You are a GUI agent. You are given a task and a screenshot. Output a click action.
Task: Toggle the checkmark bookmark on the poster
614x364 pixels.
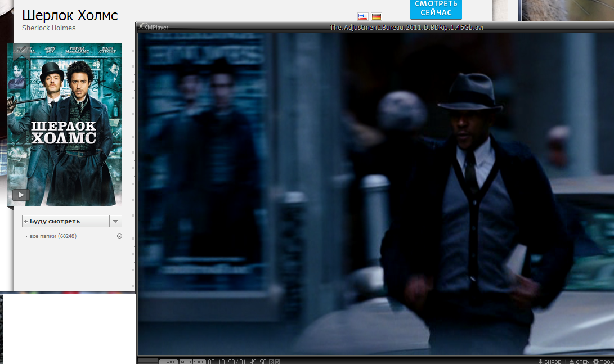click(x=21, y=52)
